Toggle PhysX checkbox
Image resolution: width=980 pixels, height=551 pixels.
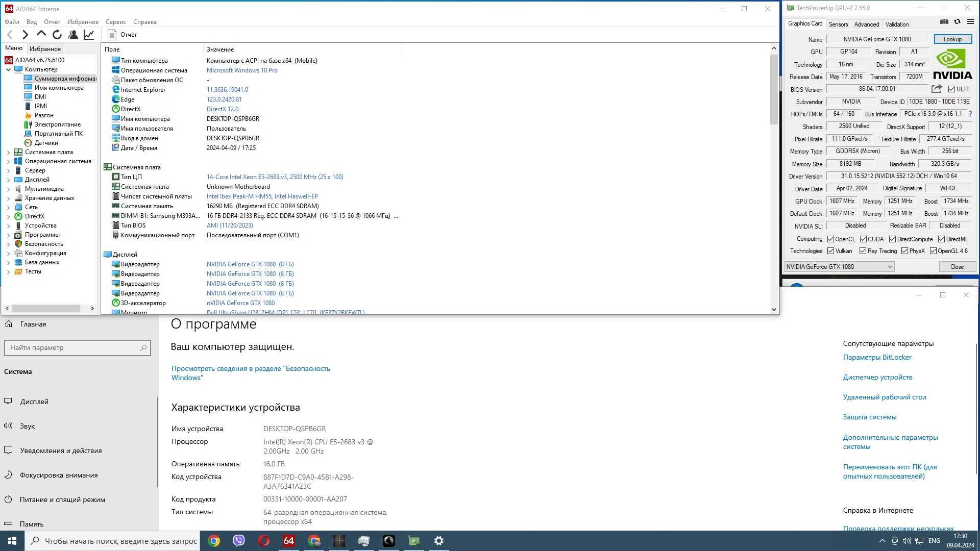[x=904, y=251]
